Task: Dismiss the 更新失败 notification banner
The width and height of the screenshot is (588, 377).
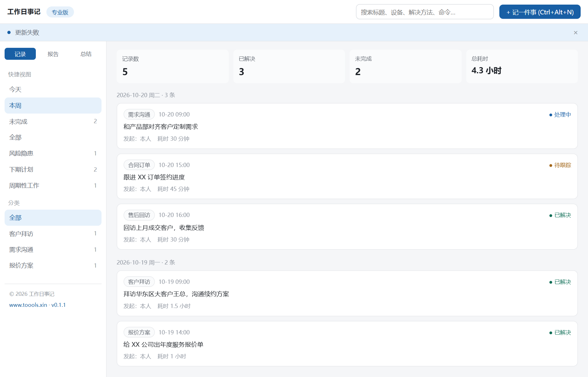Action: pos(575,32)
